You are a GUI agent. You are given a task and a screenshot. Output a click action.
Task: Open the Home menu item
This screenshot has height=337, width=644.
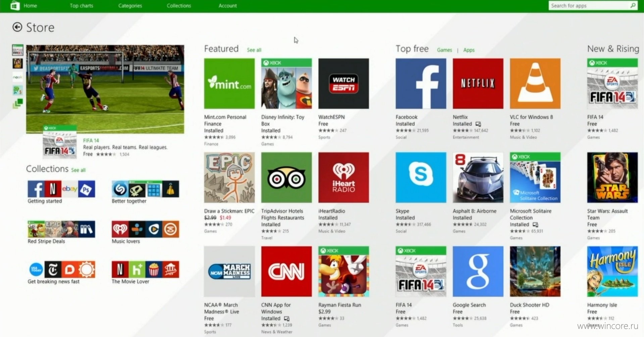click(30, 6)
